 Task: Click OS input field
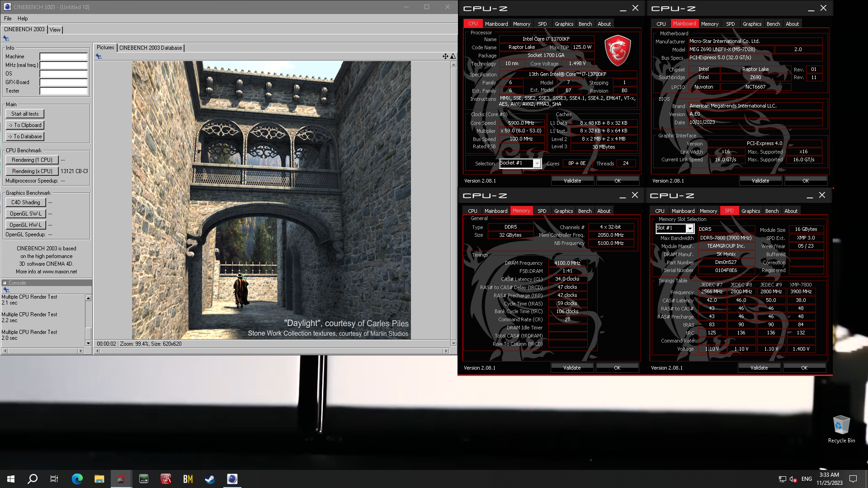coord(63,74)
